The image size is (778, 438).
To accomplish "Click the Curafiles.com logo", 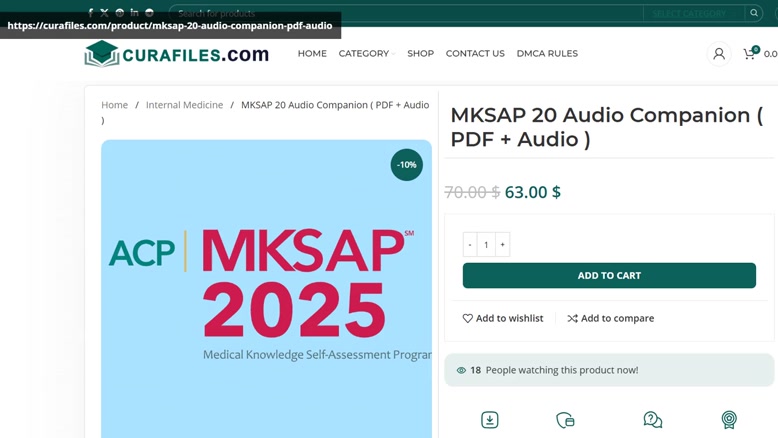I will pos(177,54).
